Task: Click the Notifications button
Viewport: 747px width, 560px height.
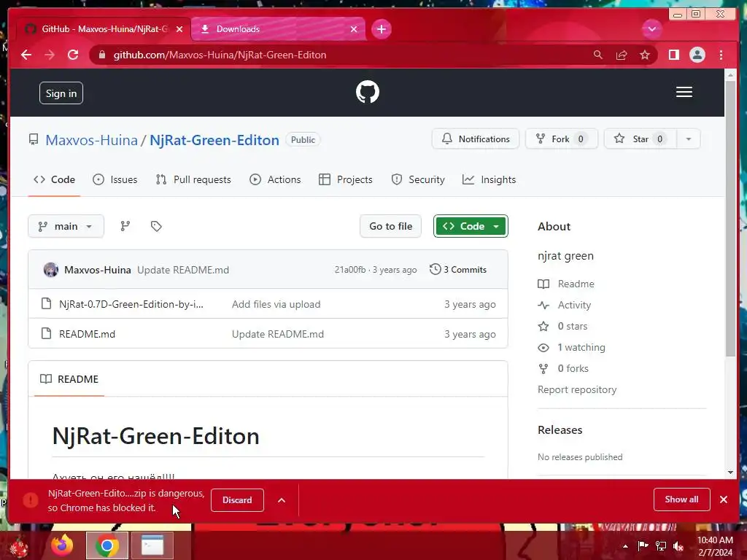Action: coord(476,139)
